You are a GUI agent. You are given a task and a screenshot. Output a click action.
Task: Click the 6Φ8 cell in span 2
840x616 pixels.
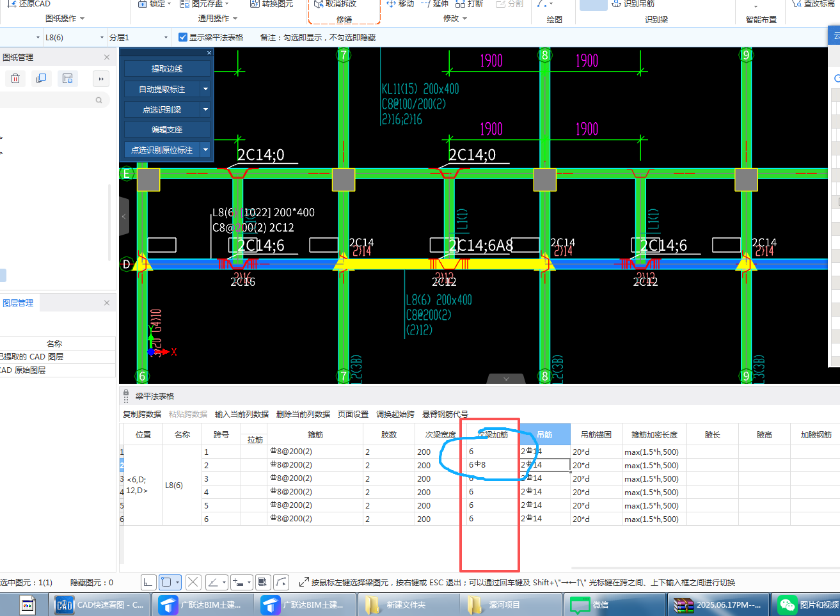point(492,465)
